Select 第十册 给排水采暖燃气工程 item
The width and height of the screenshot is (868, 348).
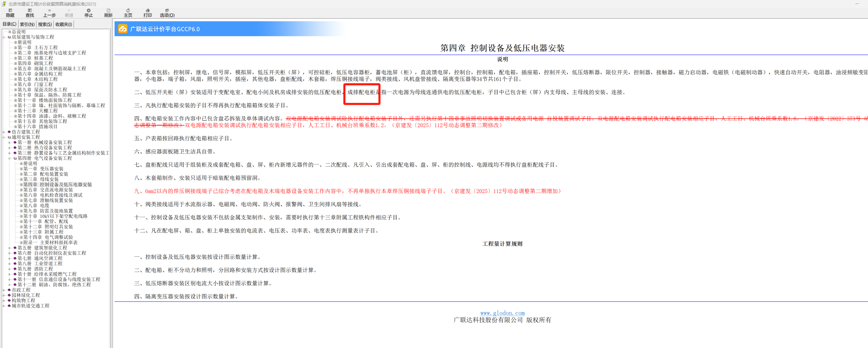tap(47, 274)
